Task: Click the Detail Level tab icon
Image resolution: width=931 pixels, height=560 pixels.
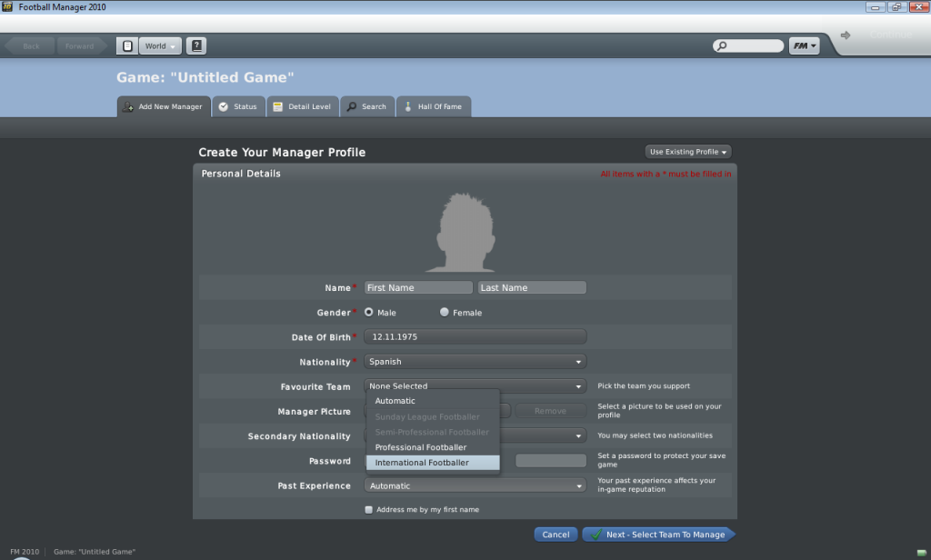Action: click(x=277, y=107)
